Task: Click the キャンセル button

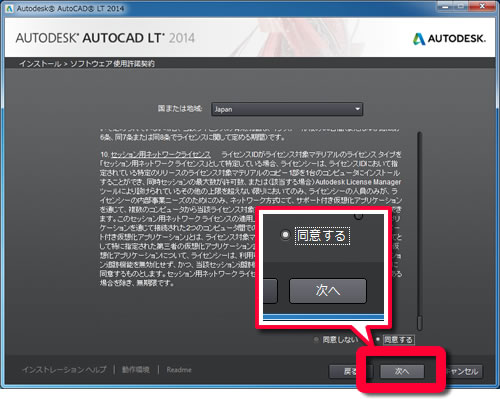Action: pos(463,371)
